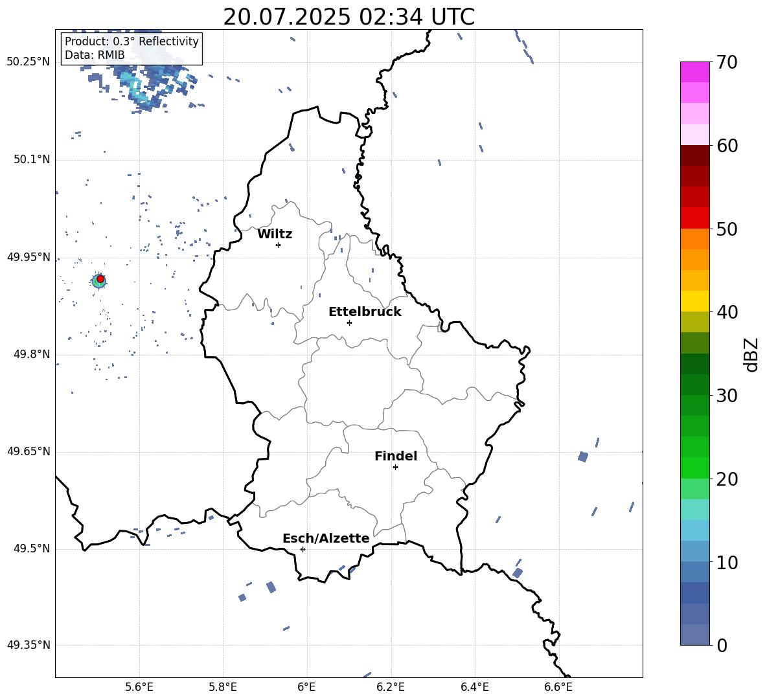Click the colorbar tick value 30
The image size is (767, 700).
(727, 396)
